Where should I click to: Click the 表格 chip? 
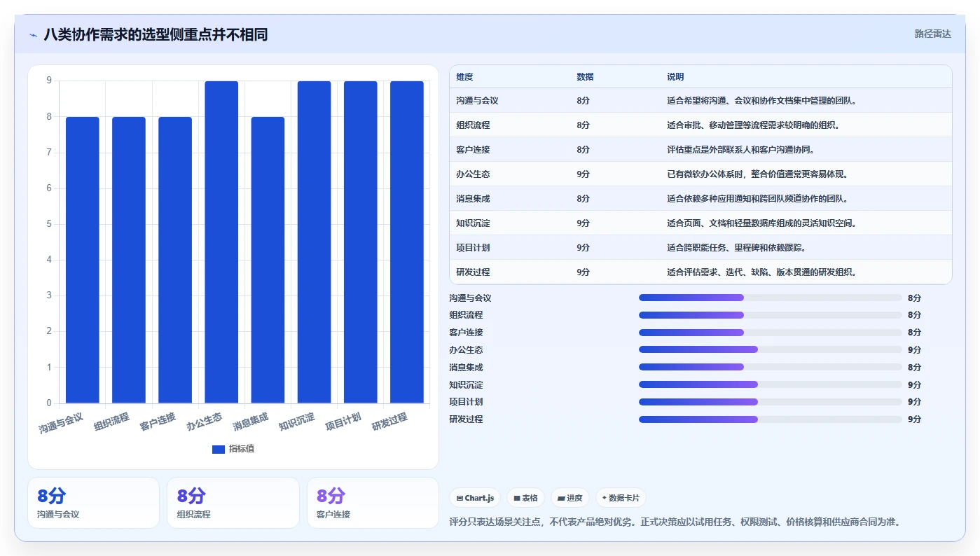(525, 498)
